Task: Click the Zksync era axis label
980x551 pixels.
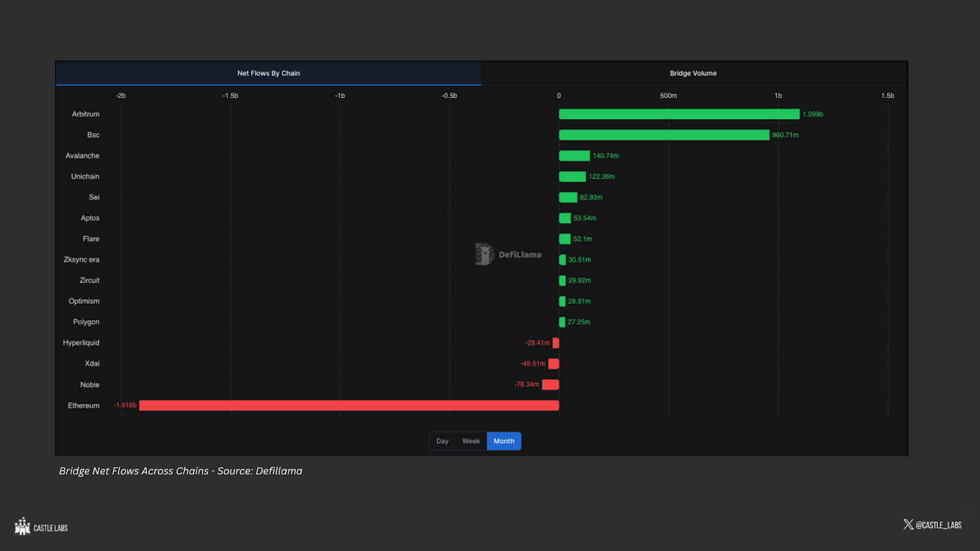Action: tap(81, 260)
